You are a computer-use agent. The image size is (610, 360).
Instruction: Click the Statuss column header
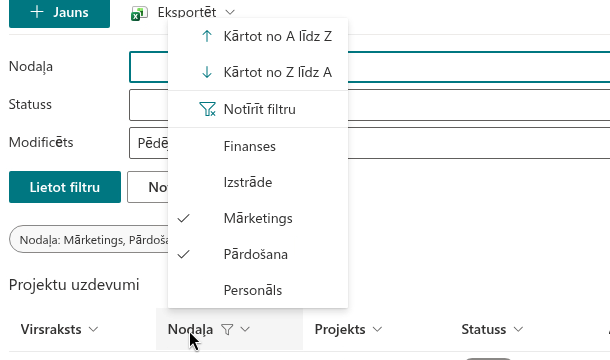point(484,330)
